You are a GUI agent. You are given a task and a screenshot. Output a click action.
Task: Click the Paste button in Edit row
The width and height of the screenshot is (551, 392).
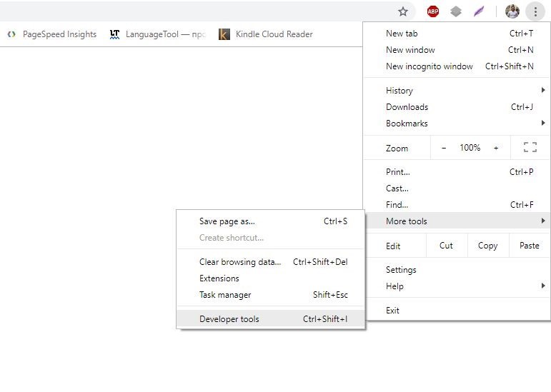point(529,246)
